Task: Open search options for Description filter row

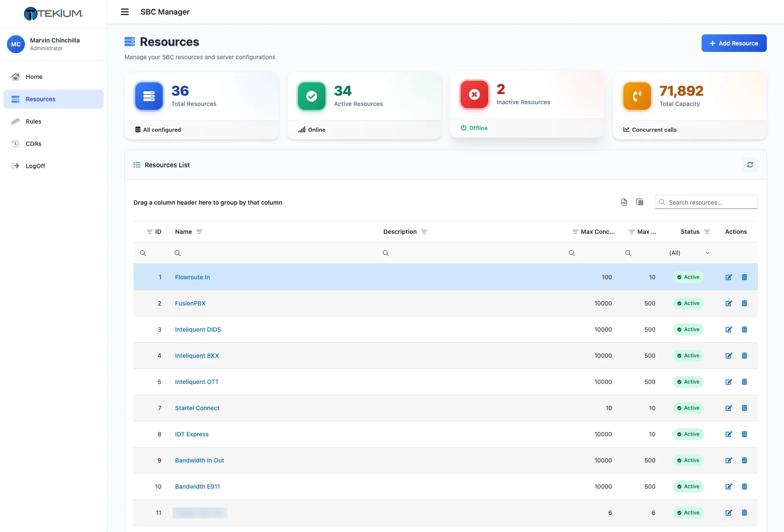Action: click(x=386, y=253)
